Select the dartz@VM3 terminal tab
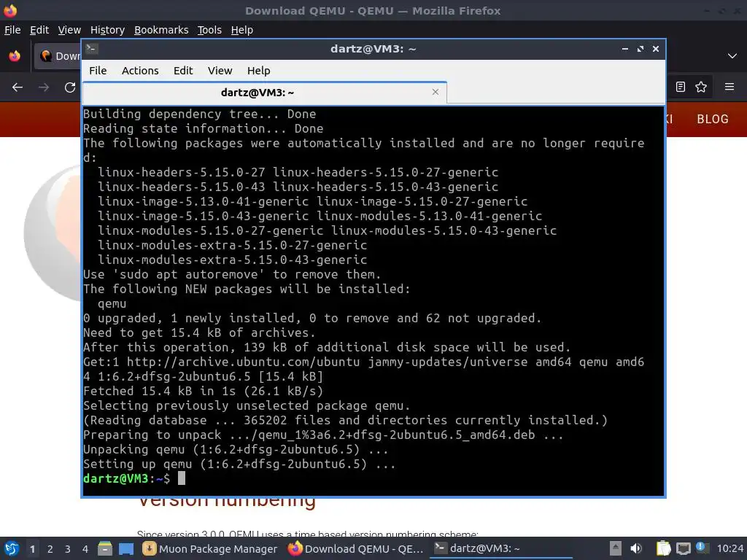Screen dimensions: 747x560 (x=264, y=93)
